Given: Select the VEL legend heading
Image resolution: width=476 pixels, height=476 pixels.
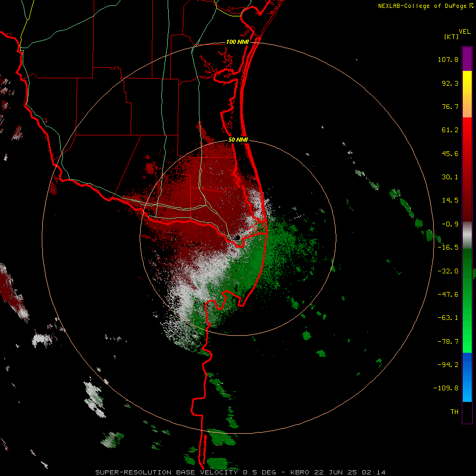Looking at the screenshot, I should pos(464,32).
